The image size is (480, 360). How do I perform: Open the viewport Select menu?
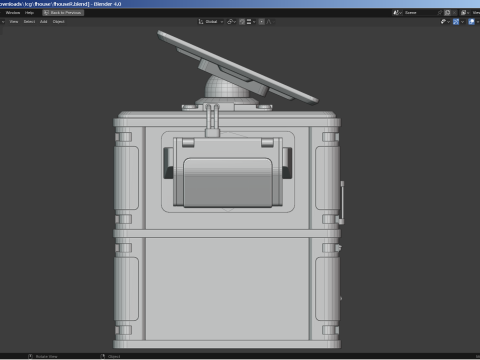(x=29, y=22)
